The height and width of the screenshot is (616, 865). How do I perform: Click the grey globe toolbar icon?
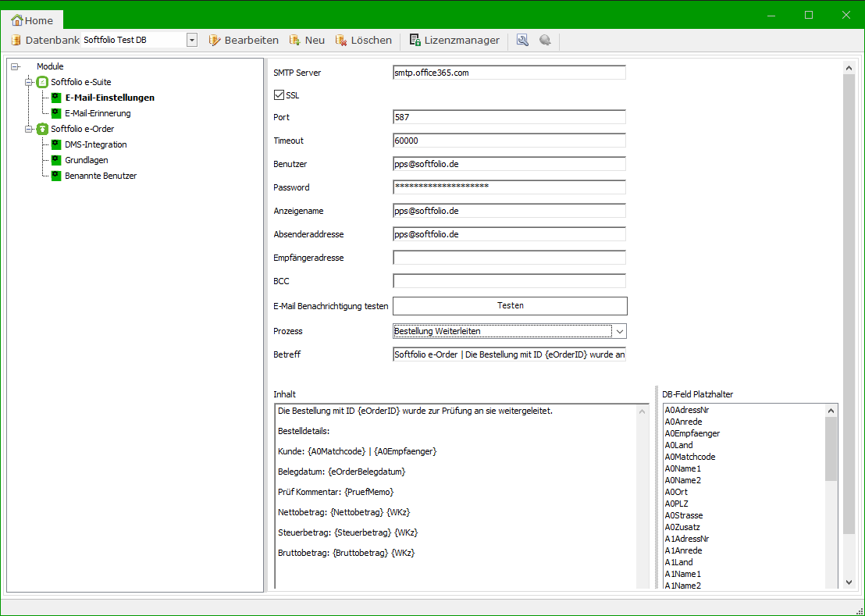(x=545, y=40)
